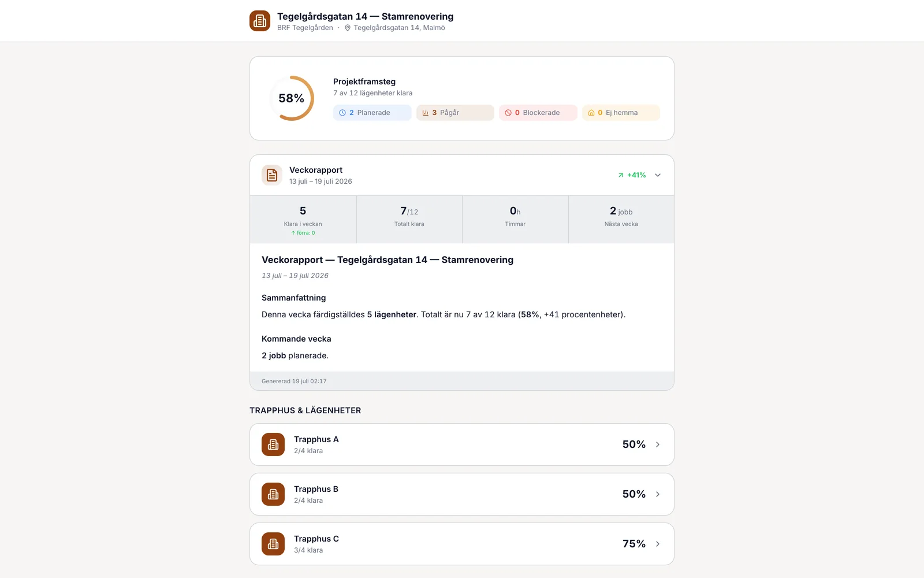
Task: Click the clock icon in Planerade chip
Action: coord(342,113)
